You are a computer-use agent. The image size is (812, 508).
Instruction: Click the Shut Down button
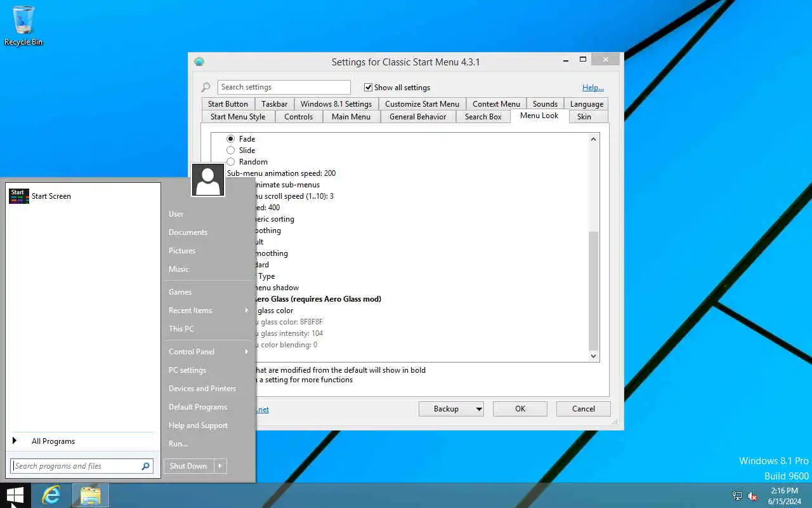pyautogui.click(x=188, y=466)
